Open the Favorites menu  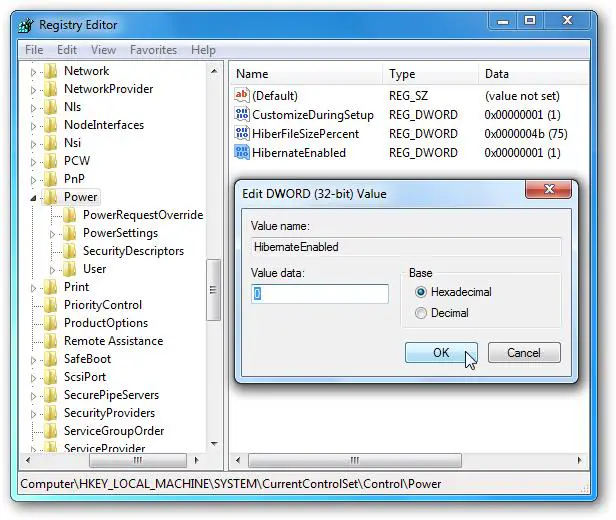click(153, 50)
